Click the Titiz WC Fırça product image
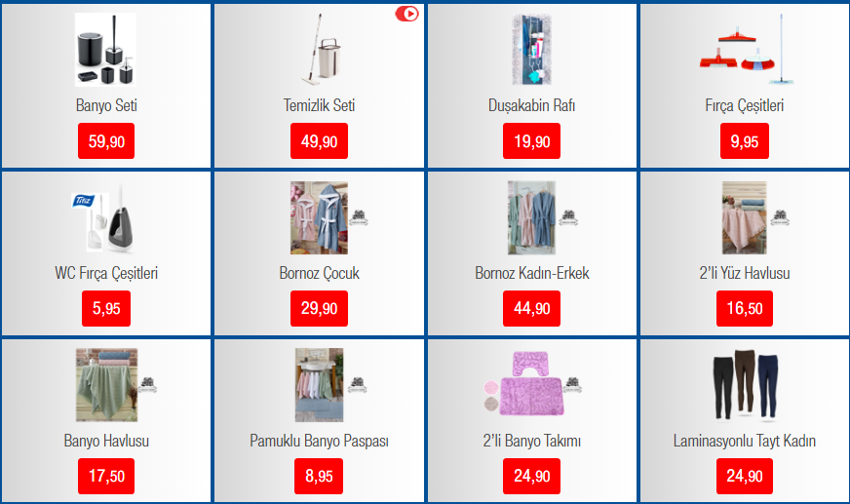This screenshot has width=850, height=504. tap(103, 217)
